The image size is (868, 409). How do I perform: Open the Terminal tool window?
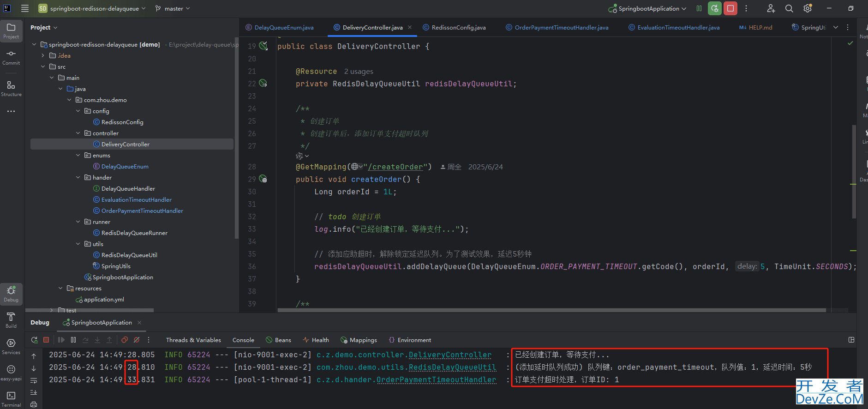(x=11, y=399)
